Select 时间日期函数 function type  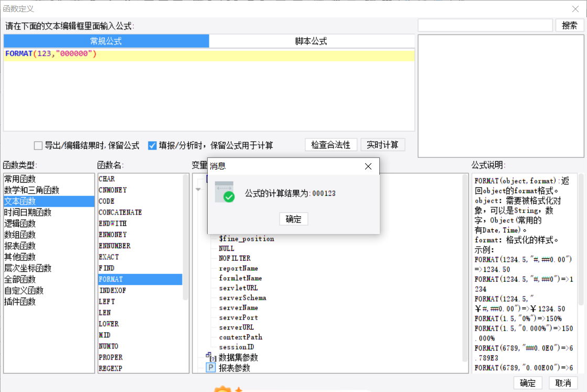click(x=49, y=213)
